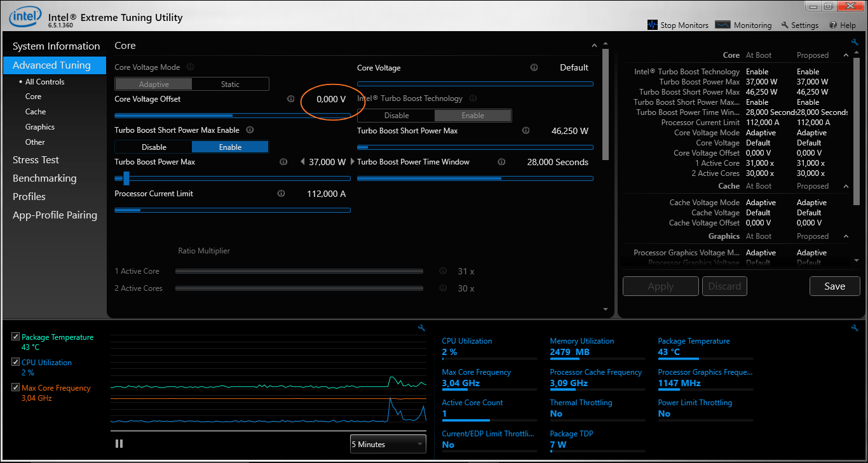Image resolution: width=868 pixels, height=463 pixels.
Task: Click the Help question mark icon
Action: point(833,25)
